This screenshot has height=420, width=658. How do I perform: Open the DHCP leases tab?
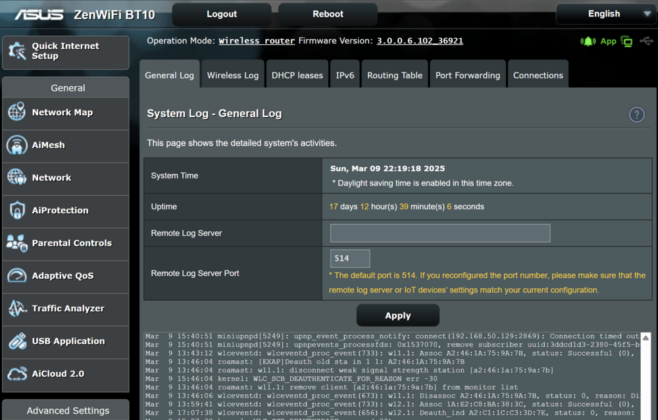297,75
